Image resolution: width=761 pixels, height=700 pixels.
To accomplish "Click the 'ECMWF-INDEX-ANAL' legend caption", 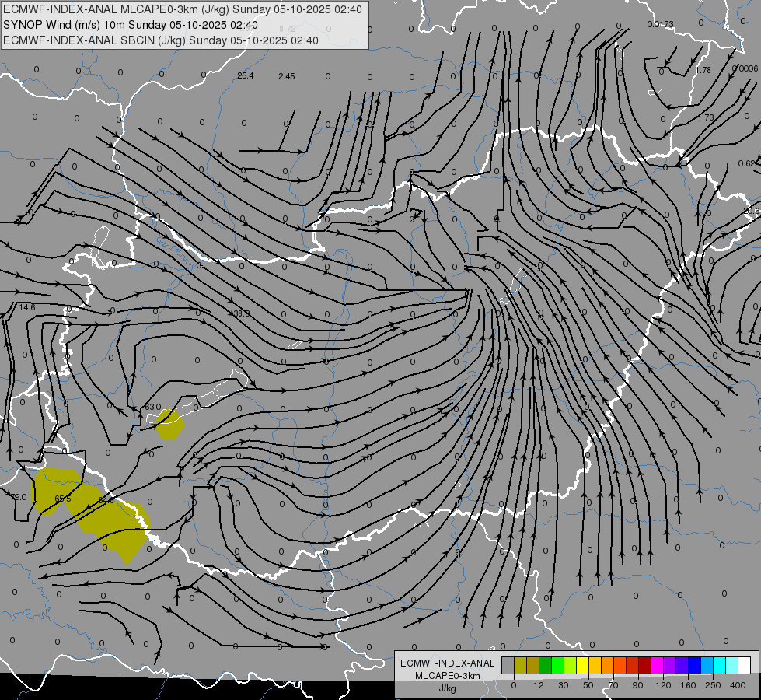I will (x=448, y=663).
